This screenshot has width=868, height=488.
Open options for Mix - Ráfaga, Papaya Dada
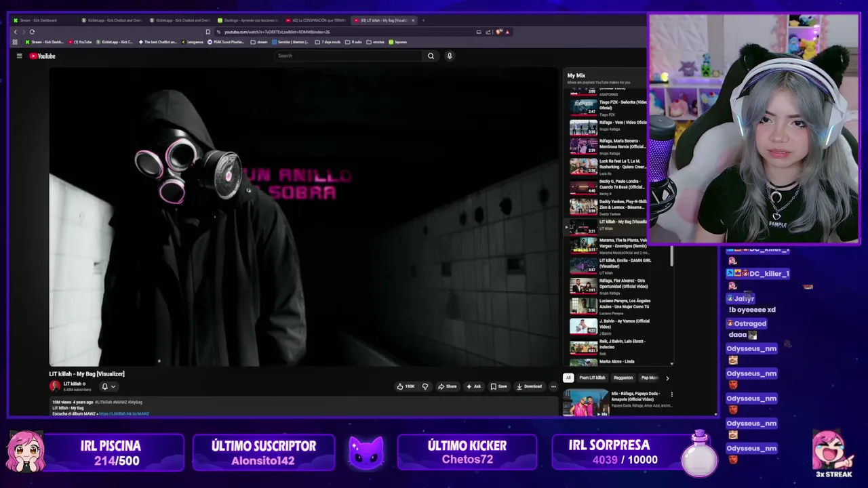(x=671, y=394)
